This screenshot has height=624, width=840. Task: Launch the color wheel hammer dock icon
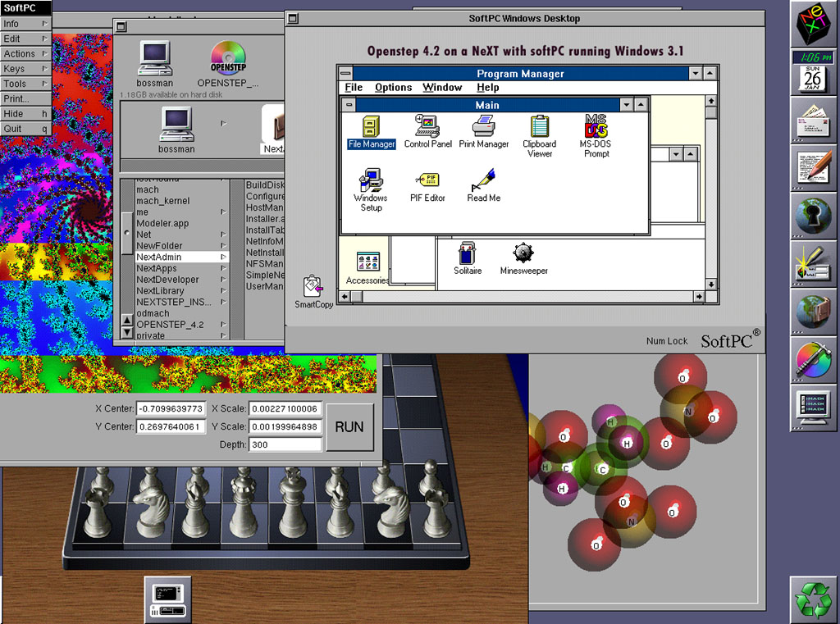[813, 360]
